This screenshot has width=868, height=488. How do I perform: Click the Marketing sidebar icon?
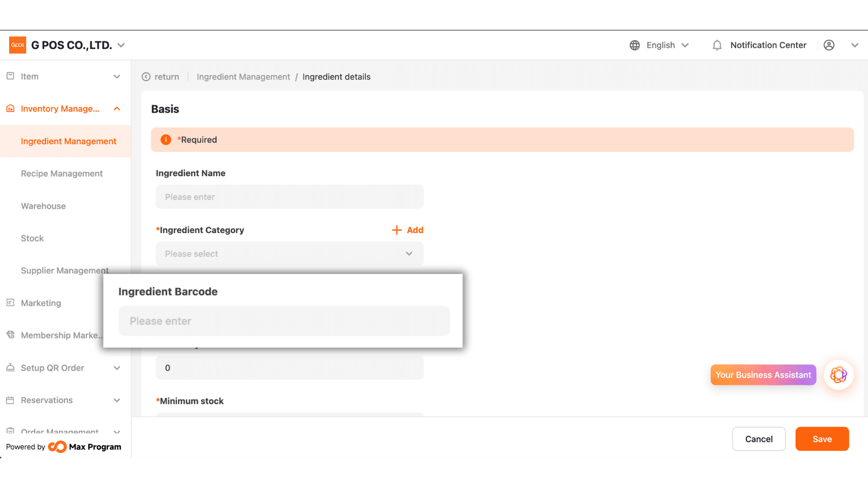coord(10,303)
